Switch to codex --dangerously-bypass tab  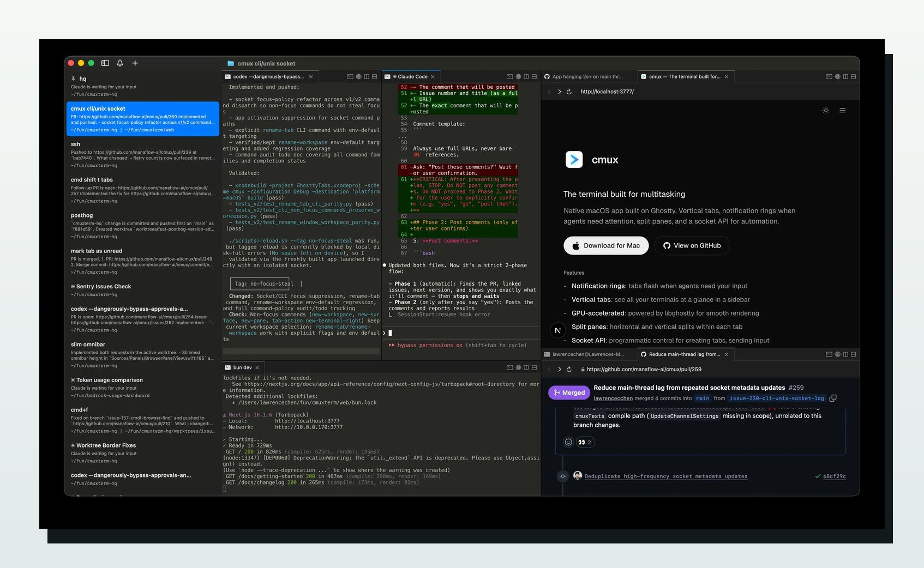pos(268,77)
